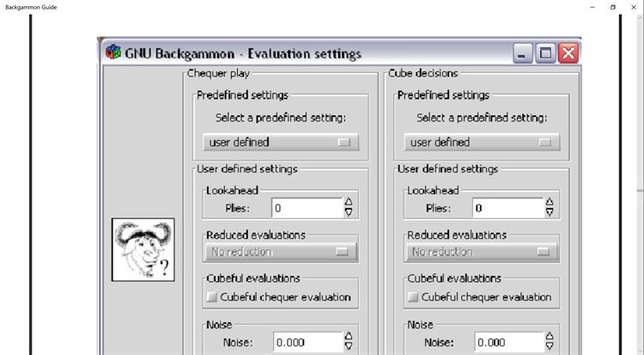Click the Chequer play Plies input field

(307, 208)
